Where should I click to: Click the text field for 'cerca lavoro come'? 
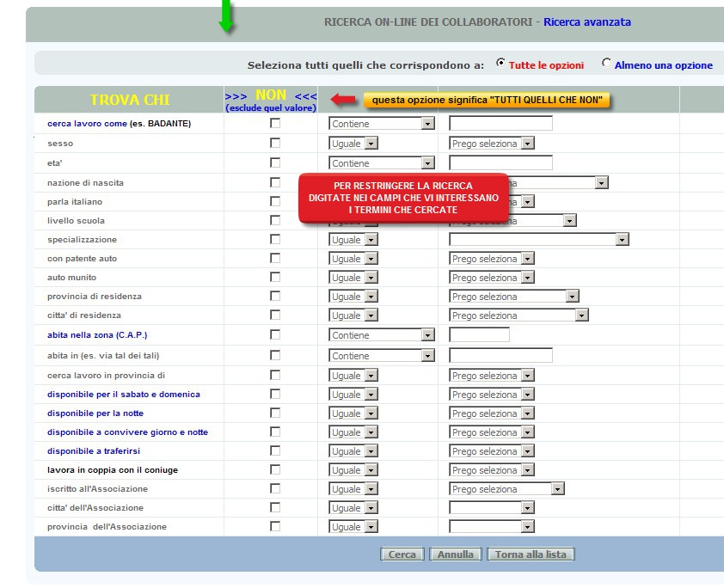pos(500,124)
